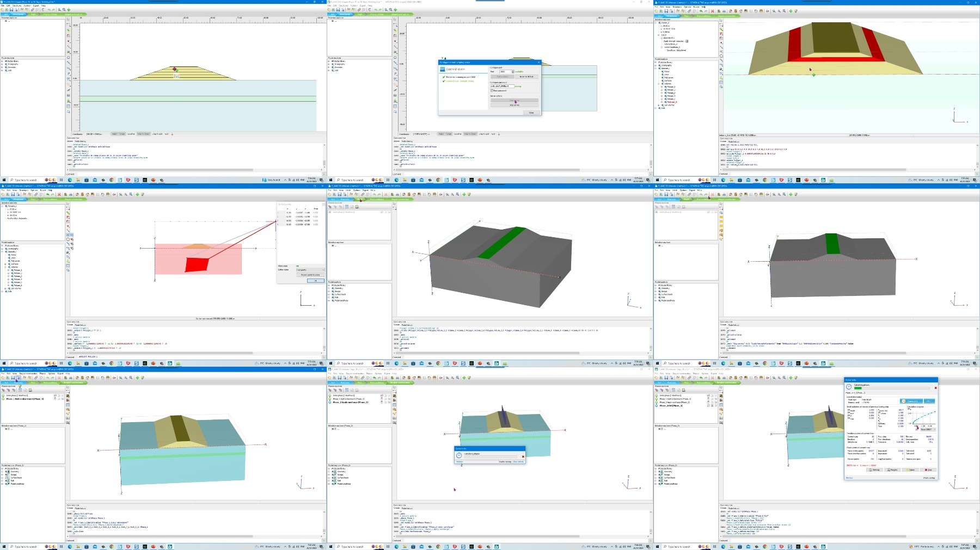Select arrow selection tool in red-polygon window sidebar
980x550 pixels.
68,204
